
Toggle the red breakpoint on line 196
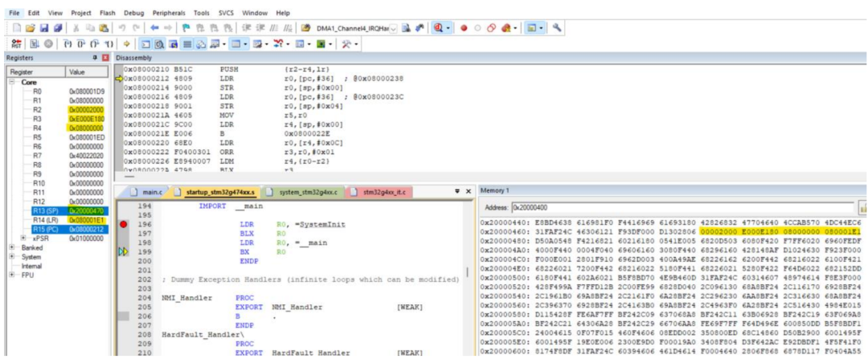tap(124, 225)
